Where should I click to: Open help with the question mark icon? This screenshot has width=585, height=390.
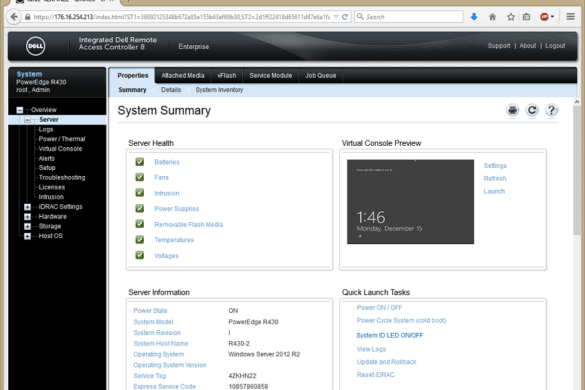[x=551, y=110]
